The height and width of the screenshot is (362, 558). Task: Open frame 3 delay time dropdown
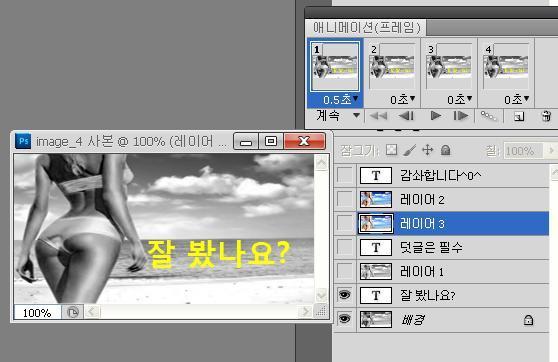pyautogui.click(x=459, y=100)
